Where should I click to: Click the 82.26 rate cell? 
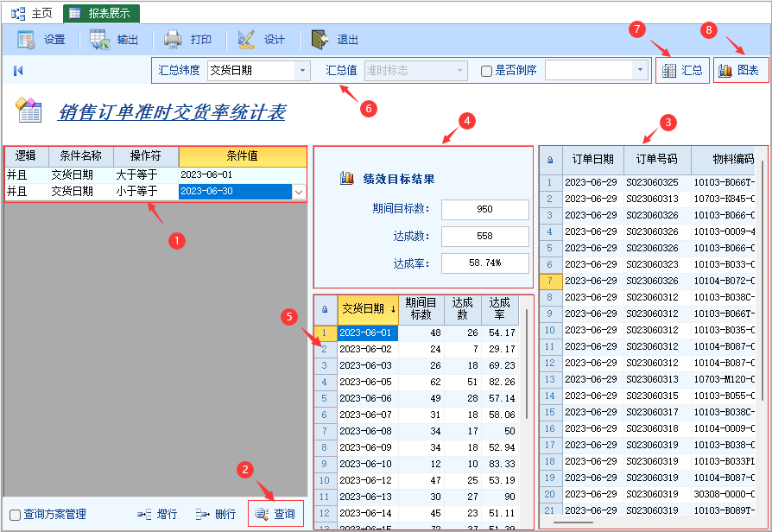[x=500, y=382]
